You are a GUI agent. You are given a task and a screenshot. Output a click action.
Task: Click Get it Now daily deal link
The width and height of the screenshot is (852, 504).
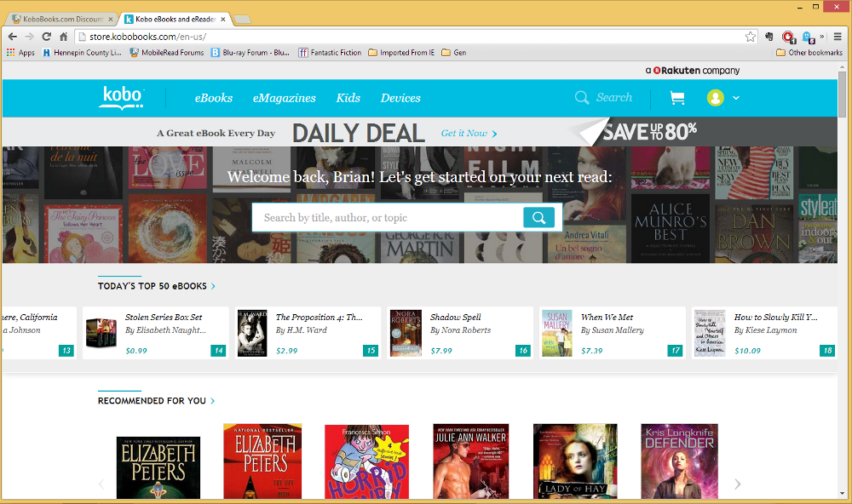coord(469,134)
